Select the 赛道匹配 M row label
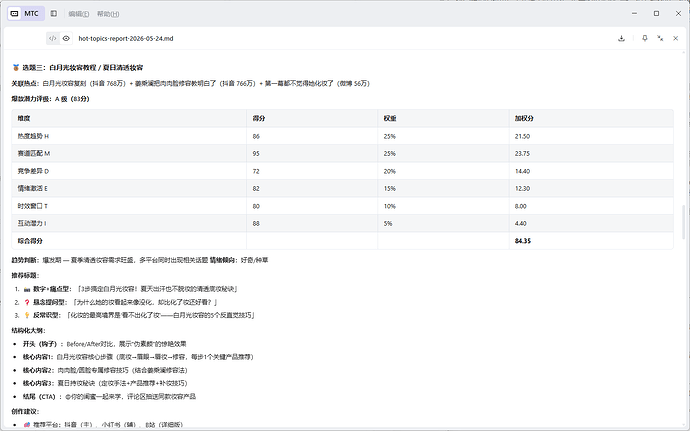Image resolution: width=690 pixels, height=431 pixels. pyautogui.click(x=34, y=154)
